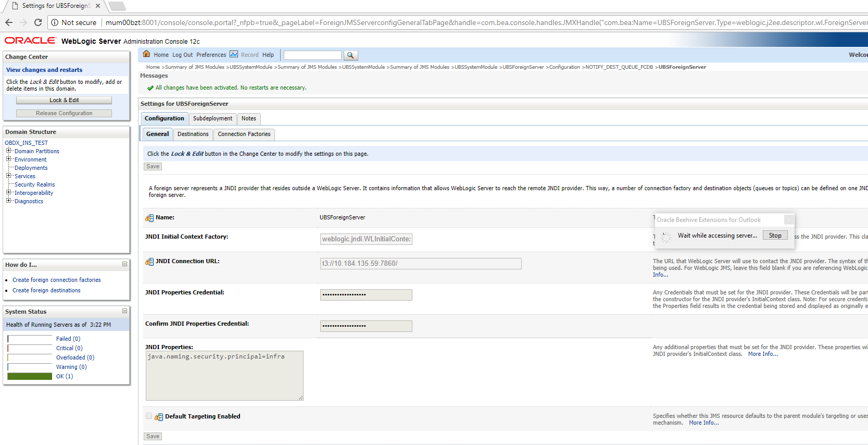Image resolution: width=868 pixels, height=445 pixels.
Task: Expand the Diagnostics tree node
Action: tap(8, 201)
